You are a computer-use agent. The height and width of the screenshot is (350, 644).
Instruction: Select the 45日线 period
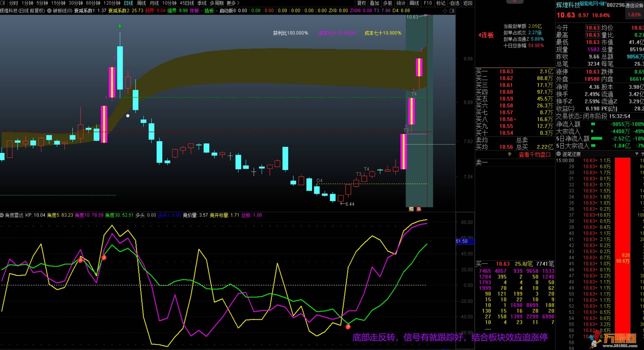(x=187, y=3)
